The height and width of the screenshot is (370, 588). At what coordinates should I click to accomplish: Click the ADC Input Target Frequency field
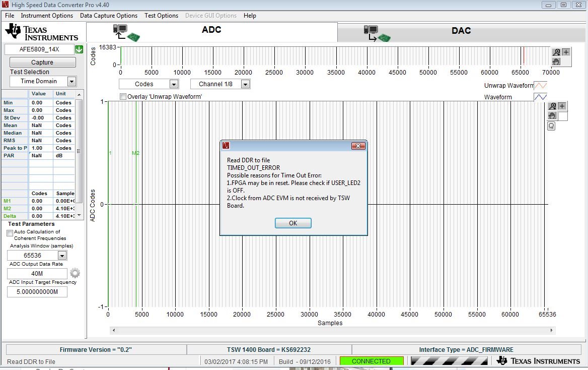click(x=37, y=292)
